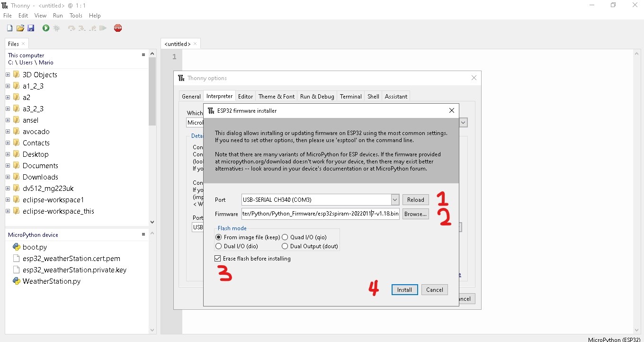
Task: Expand the dv512_mg223uk folder
Action: [x=8, y=188]
